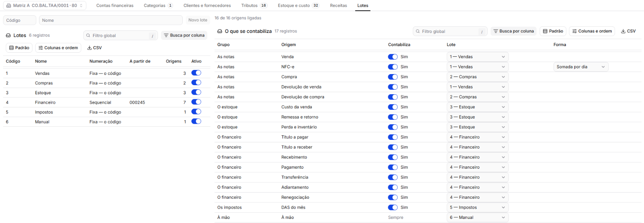Click Impostos name in Lotes table
The image size is (644, 223).
pyautogui.click(x=44, y=112)
